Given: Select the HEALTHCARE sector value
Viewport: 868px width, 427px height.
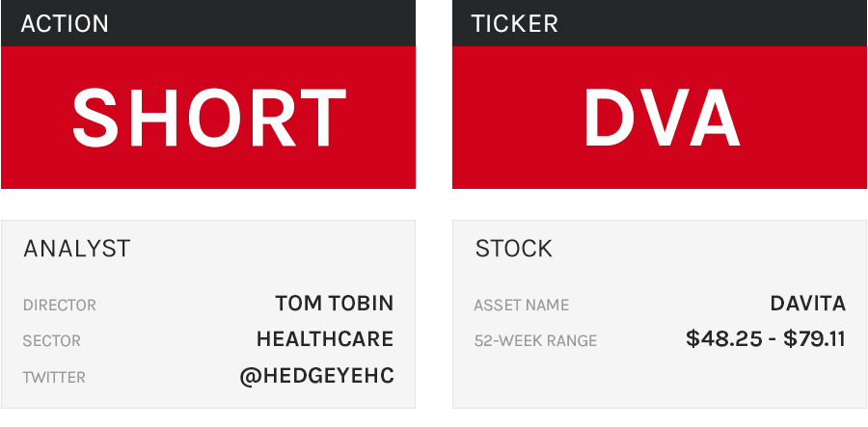Looking at the screenshot, I should click(324, 339).
